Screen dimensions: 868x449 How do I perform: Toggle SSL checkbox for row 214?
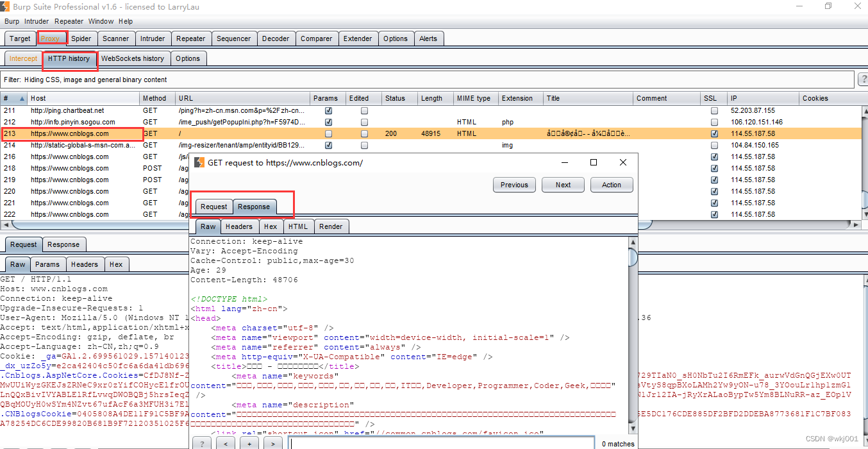(715, 145)
